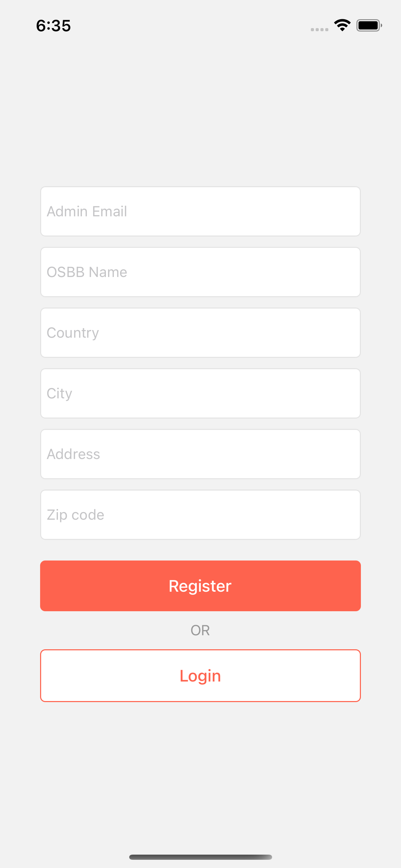The image size is (401, 868).
Task: Click the cellular signal dots indicator
Action: point(319,29)
